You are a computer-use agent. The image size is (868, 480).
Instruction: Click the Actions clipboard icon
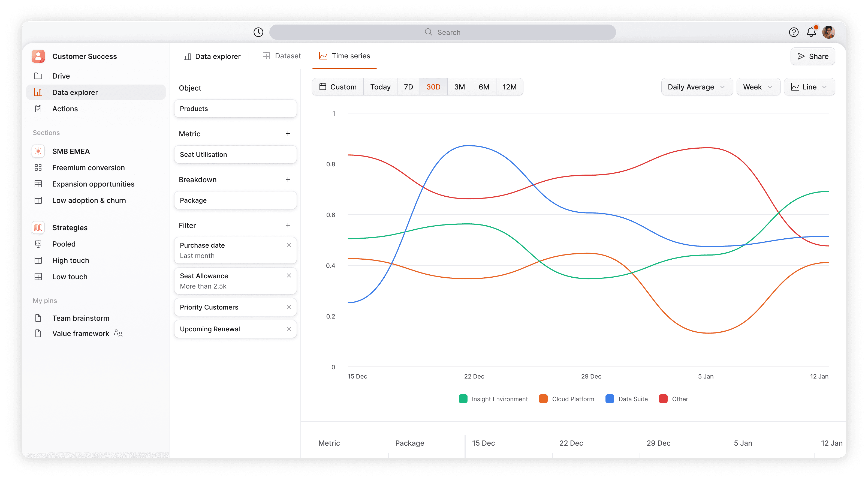pos(38,109)
